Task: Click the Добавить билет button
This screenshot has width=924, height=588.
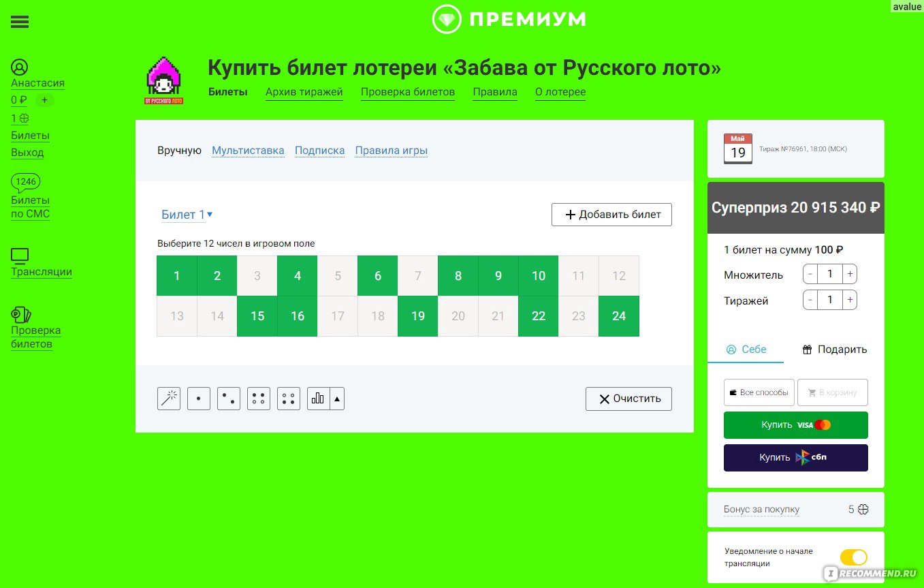Action: coord(611,215)
